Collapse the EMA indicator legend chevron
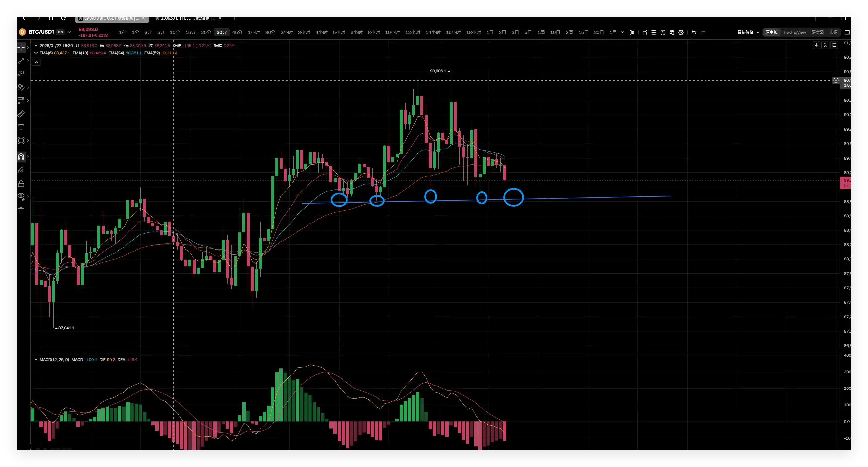The height and width of the screenshot is (467, 868). pyautogui.click(x=36, y=53)
